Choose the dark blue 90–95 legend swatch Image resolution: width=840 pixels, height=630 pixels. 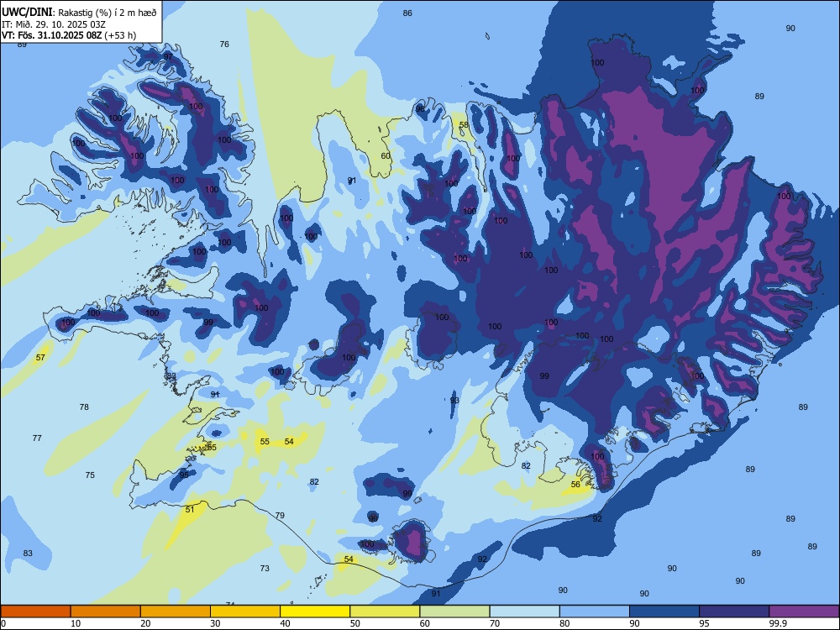click(x=664, y=612)
